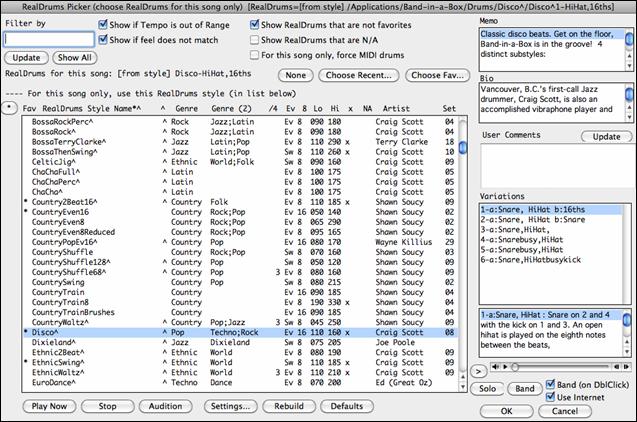Select variation '4-a:Snarebusy,HiHat'
Screen dimensions: 637x422
coord(551,240)
